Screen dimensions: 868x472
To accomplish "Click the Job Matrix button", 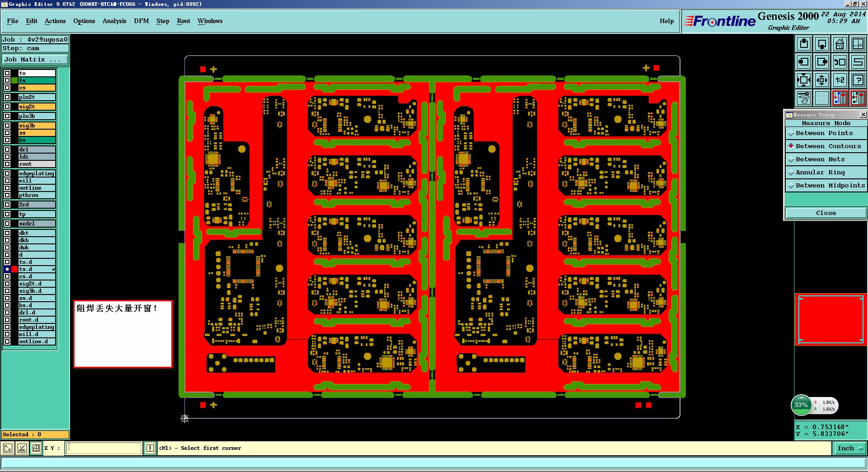I will [x=35, y=60].
